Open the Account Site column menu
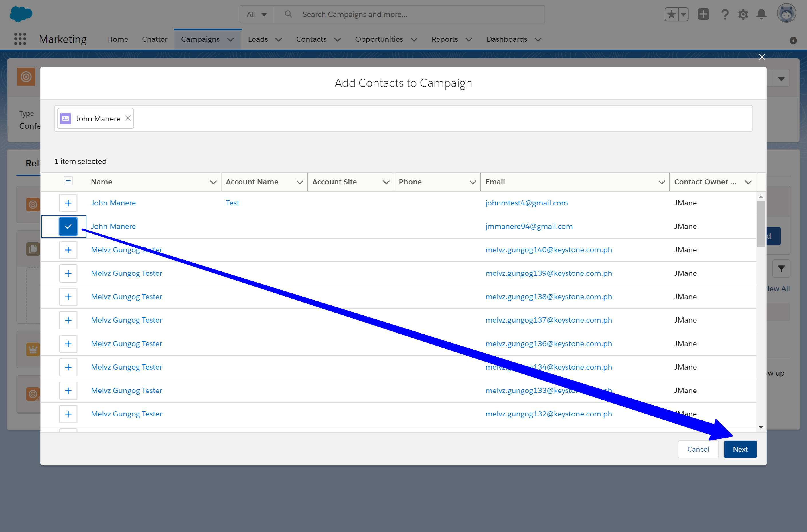 coord(386,182)
